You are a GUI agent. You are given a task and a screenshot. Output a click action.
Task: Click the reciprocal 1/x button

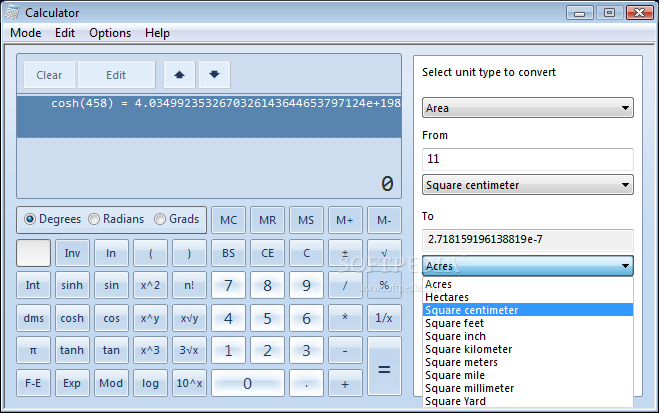[384, 318]
